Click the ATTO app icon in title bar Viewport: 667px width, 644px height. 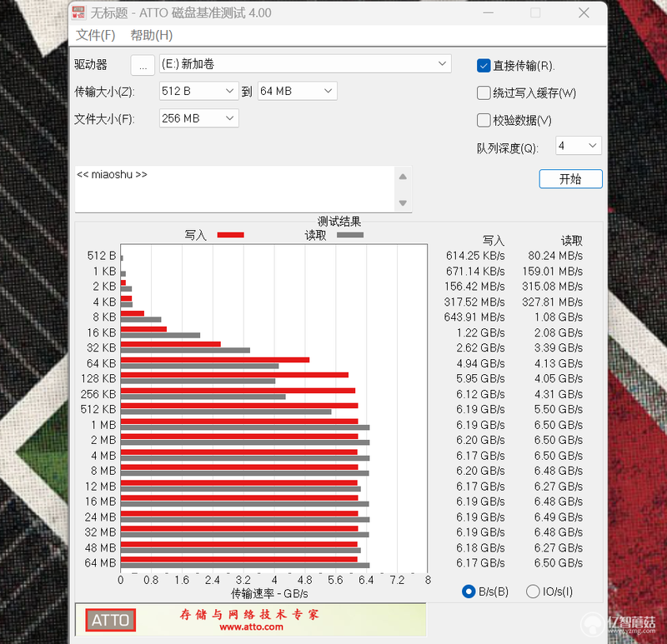[78, 12]
